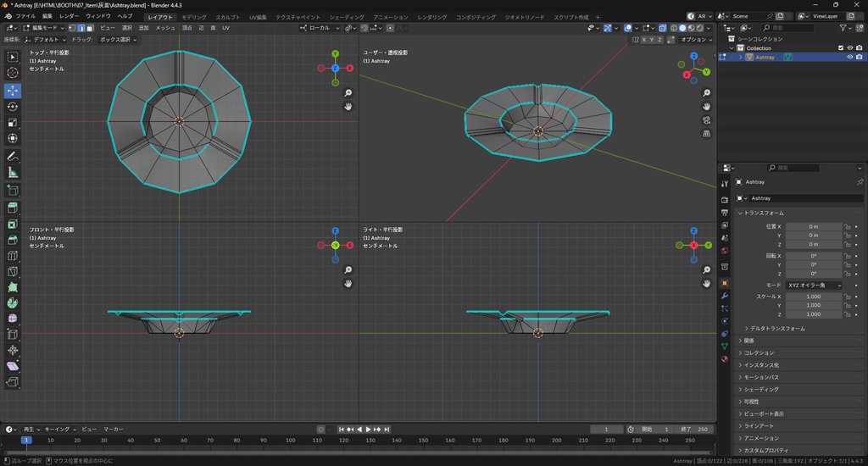Click the pan hand in the front view
Screen dimensions: 868x466
[x=348, y=283]
